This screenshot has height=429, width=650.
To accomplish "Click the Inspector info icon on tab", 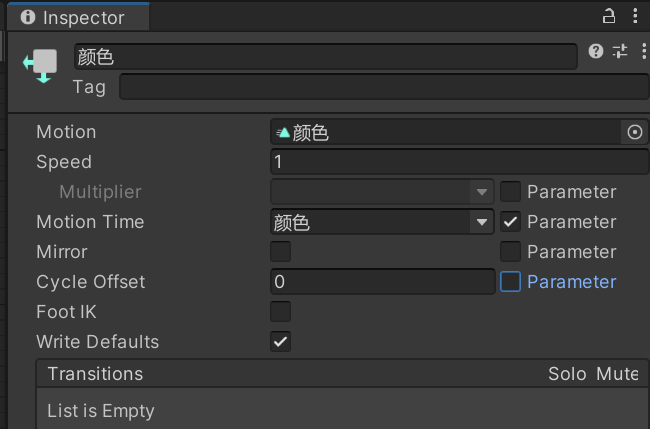I will point(27,18).
